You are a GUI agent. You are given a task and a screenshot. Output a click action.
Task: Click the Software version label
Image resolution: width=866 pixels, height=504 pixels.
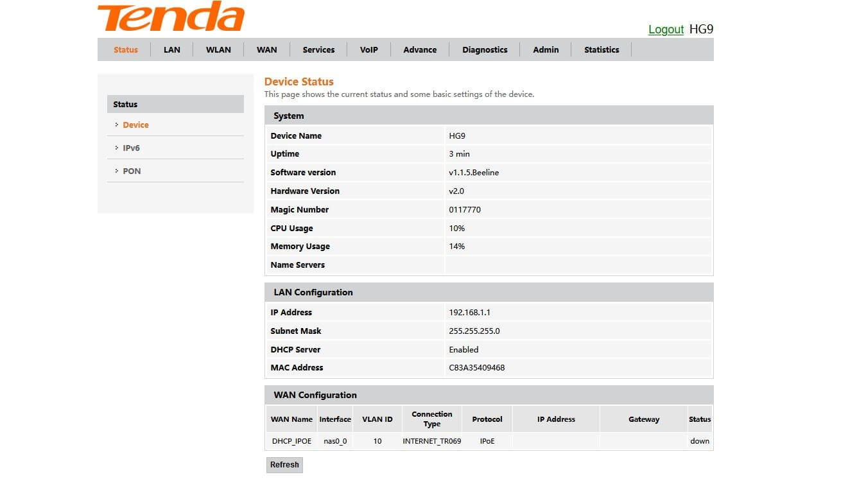click(x=303, y=173)
